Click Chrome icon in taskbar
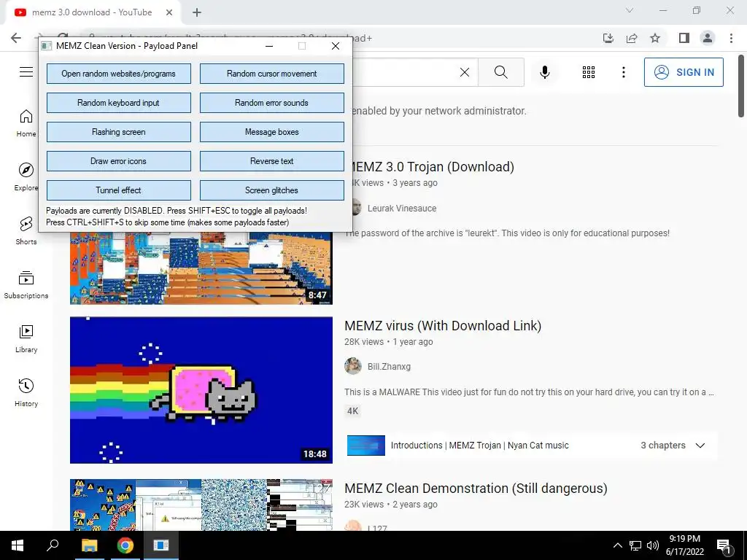 coord(125,545)
